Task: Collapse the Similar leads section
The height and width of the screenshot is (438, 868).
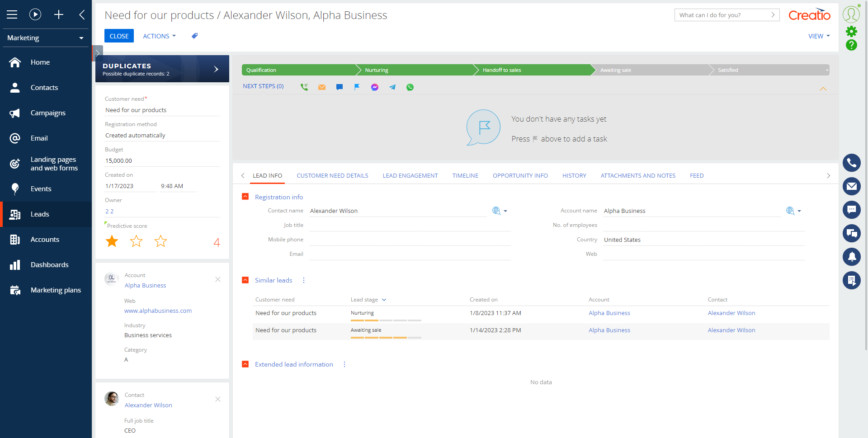Action: click(x=245, y=280)
